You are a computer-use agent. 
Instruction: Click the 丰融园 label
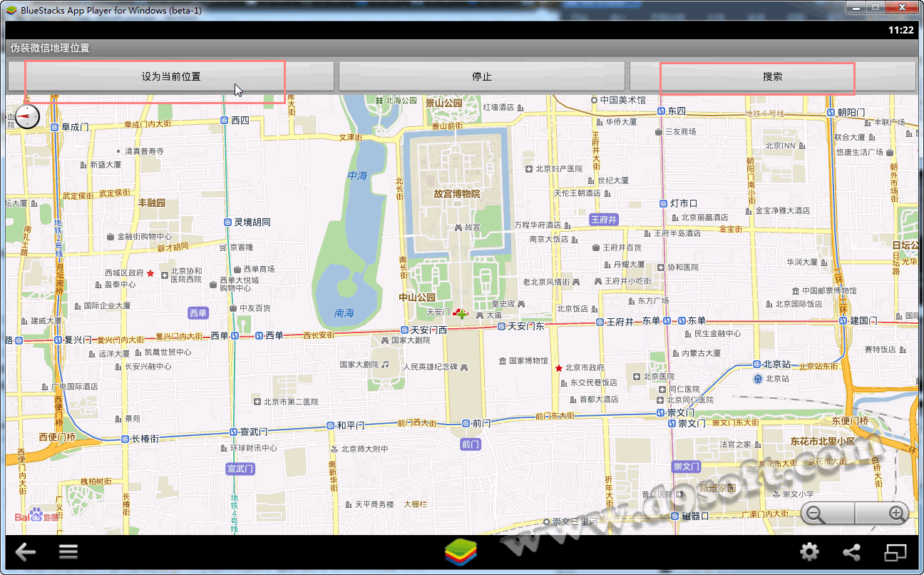[151, 203]
